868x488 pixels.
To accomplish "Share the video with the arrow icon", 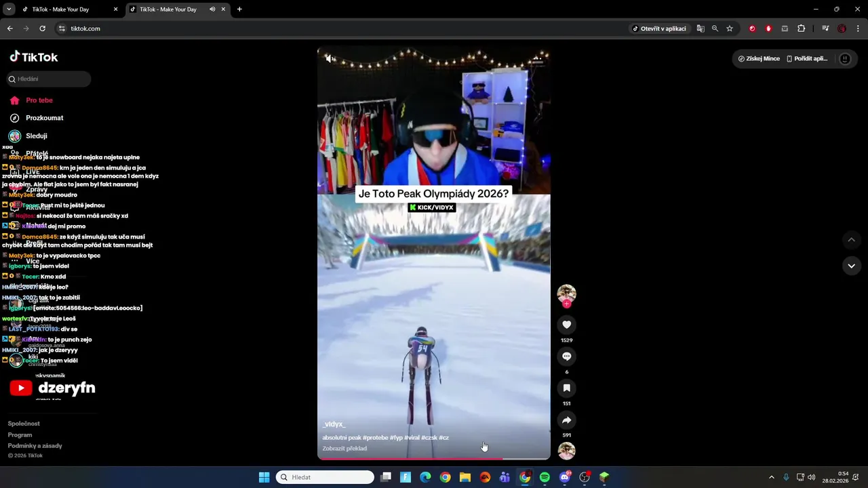I will tap(567, 420).
